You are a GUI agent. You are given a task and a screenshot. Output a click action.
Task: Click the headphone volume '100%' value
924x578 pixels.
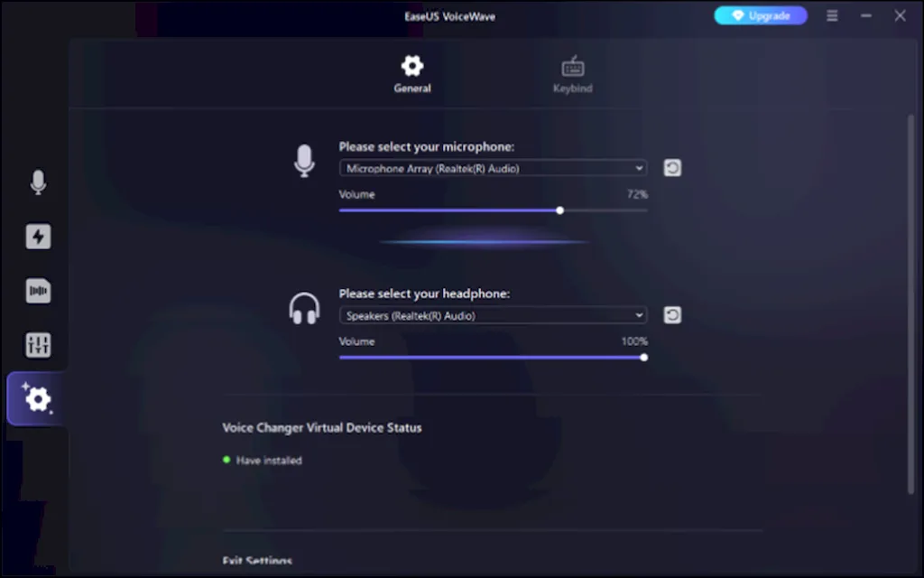tap(634, 341)
